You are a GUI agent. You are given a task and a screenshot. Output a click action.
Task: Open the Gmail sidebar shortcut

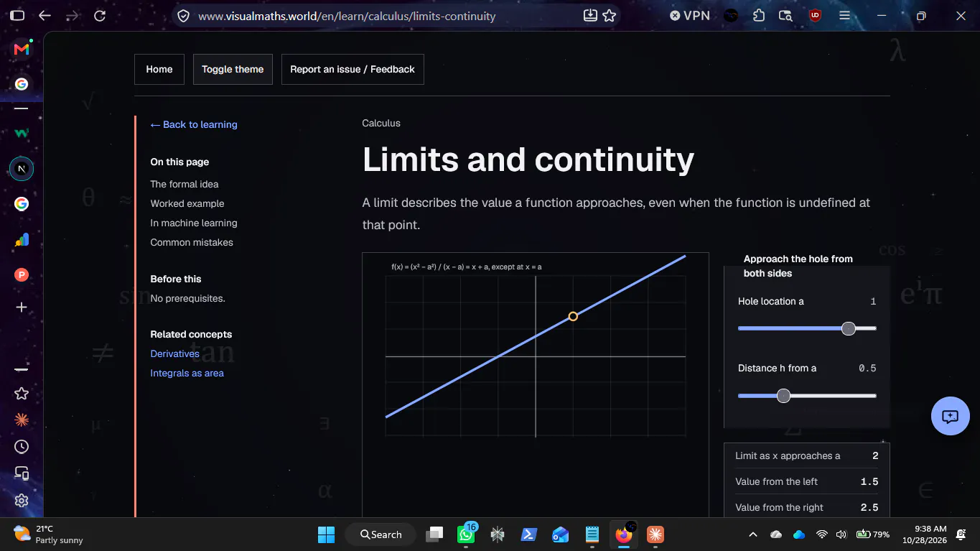pos(22,49)
